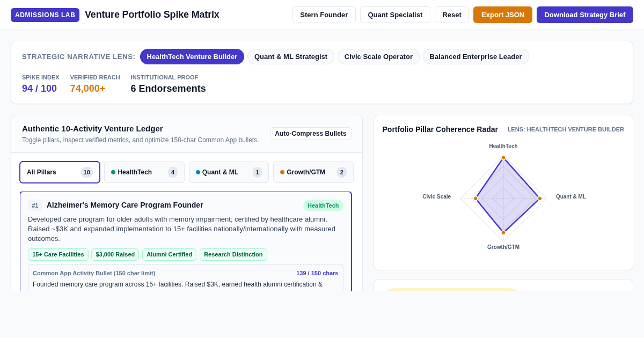Click the green HealthTech pillar dot
Viewport: 644px width, 338px height.
coord(113,172)
